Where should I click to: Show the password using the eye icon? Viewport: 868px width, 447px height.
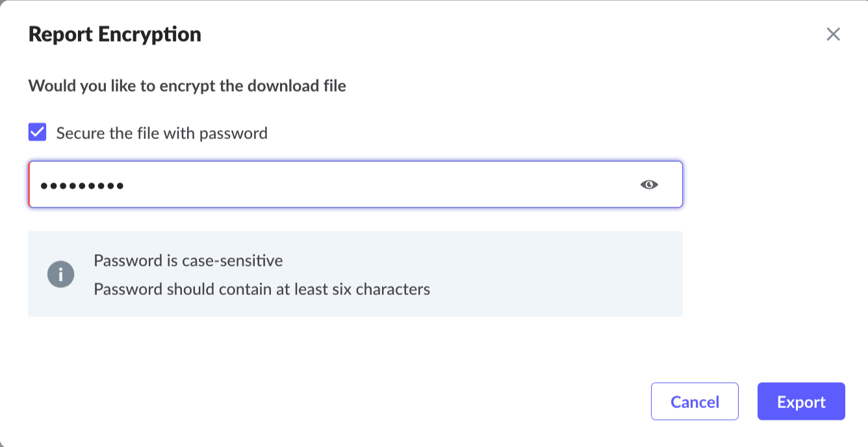pyautogui.click(x=648, y=185)
